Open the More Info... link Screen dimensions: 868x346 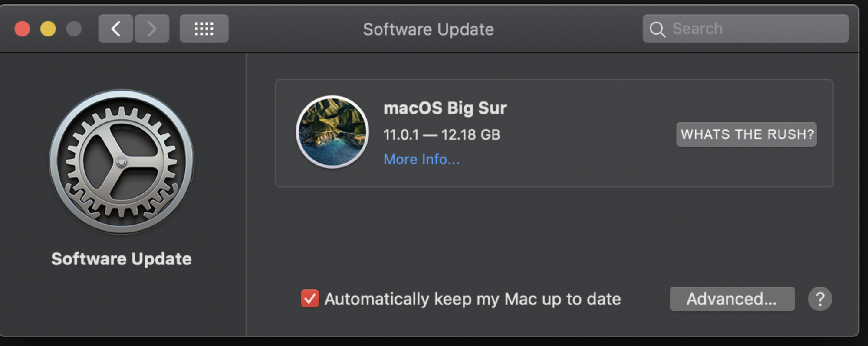[421, 160]
